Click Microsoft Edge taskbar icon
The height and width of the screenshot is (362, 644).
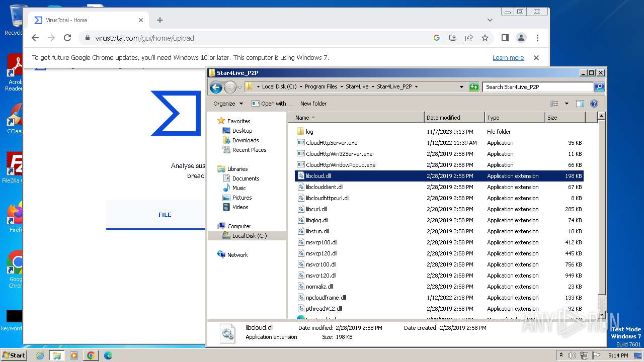tap(108, 355)
